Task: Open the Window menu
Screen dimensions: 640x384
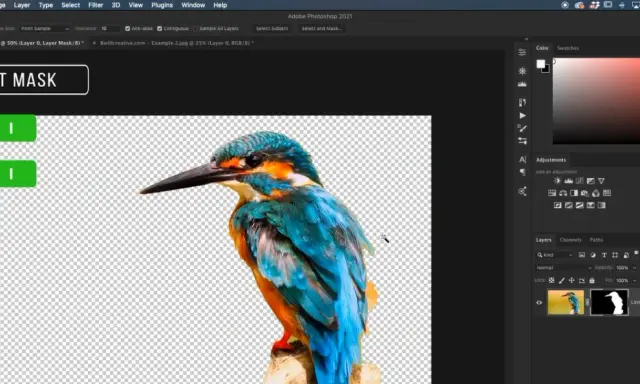Action: 193,5
